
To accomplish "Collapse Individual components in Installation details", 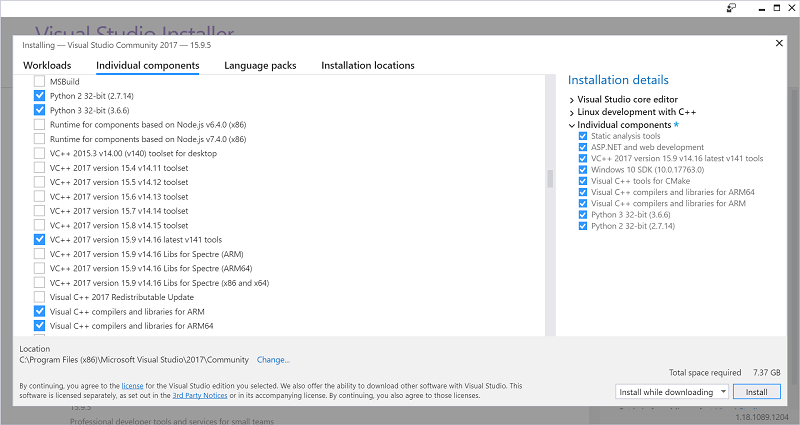I will coord(571,126).
